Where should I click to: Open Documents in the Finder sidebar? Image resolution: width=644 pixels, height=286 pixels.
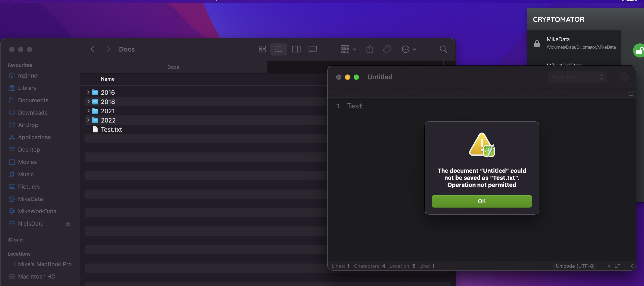click(x=33, y=100)
